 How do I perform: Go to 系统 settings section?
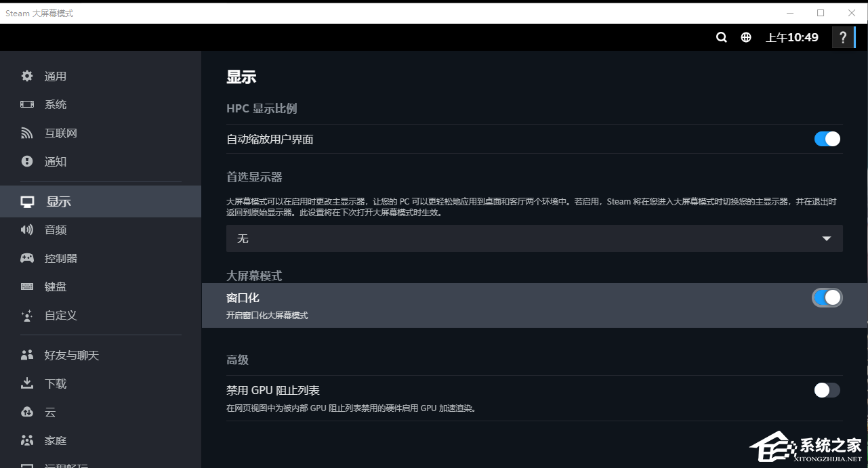tap(100, 104)
